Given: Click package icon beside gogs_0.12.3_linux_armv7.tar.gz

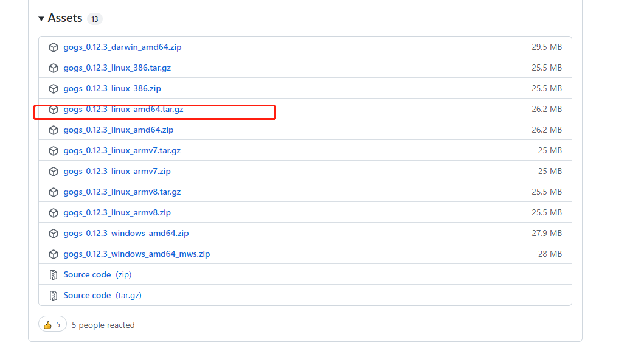Looking at the screenshot, I should click(54, 151).
